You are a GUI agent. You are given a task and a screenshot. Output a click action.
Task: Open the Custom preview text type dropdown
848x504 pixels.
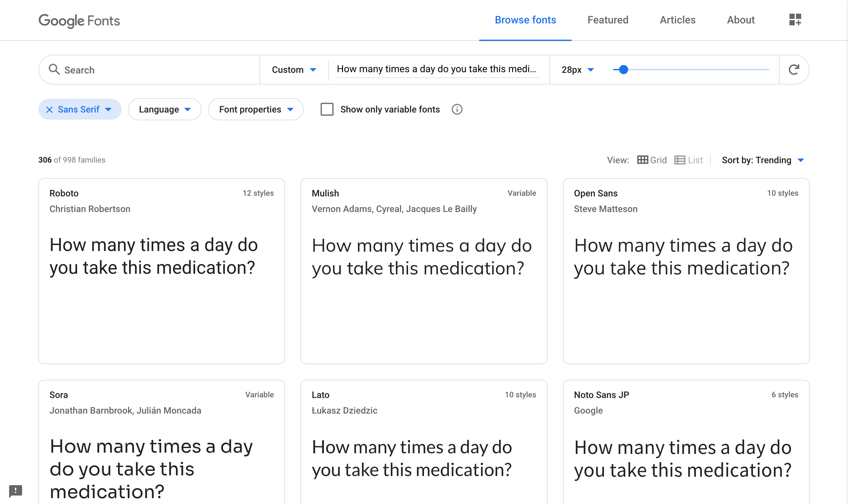[x=294, y=70]
